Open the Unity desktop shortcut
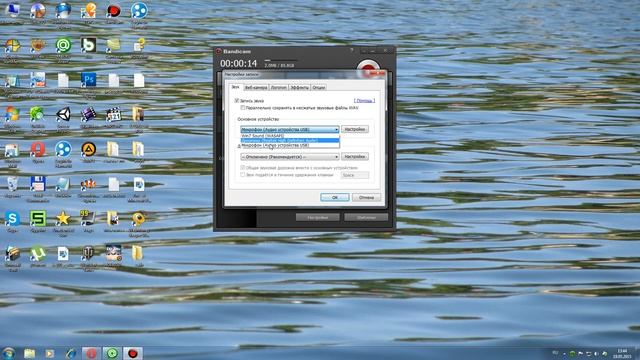The height and width of the screenshot is (360, 640). [63, 115]
